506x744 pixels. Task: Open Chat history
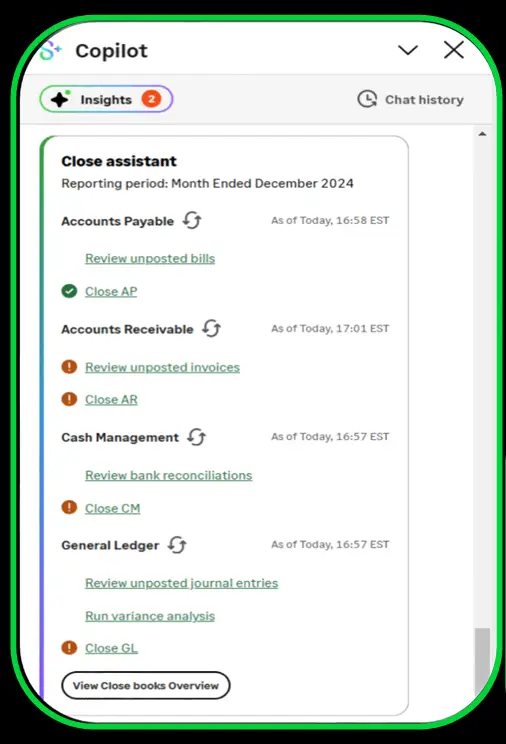pyautogui.click(x=411, y=99)
